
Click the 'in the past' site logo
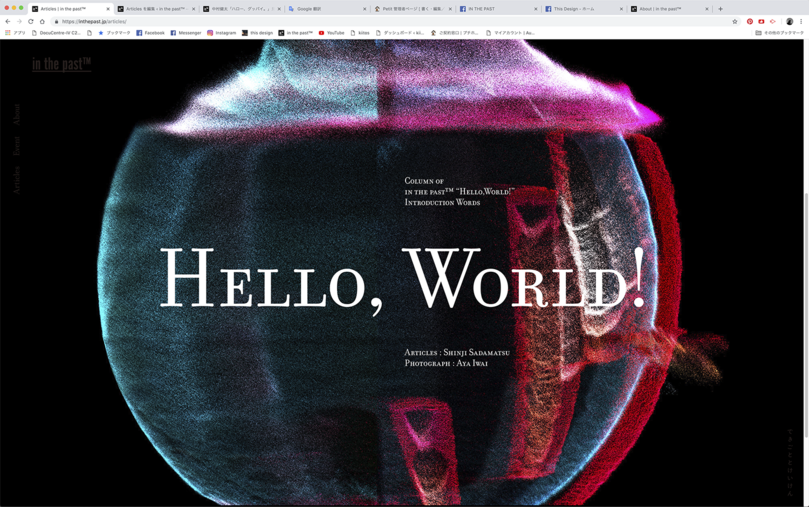pos(61,64)
